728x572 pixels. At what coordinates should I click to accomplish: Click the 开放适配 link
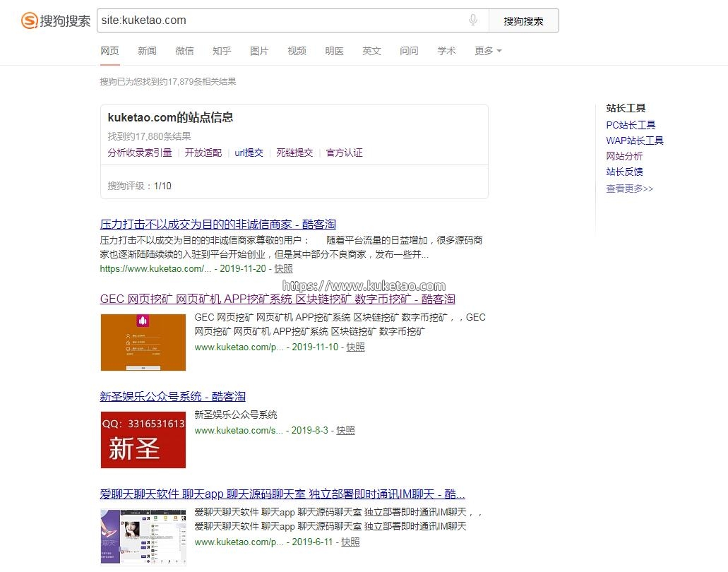203,153
